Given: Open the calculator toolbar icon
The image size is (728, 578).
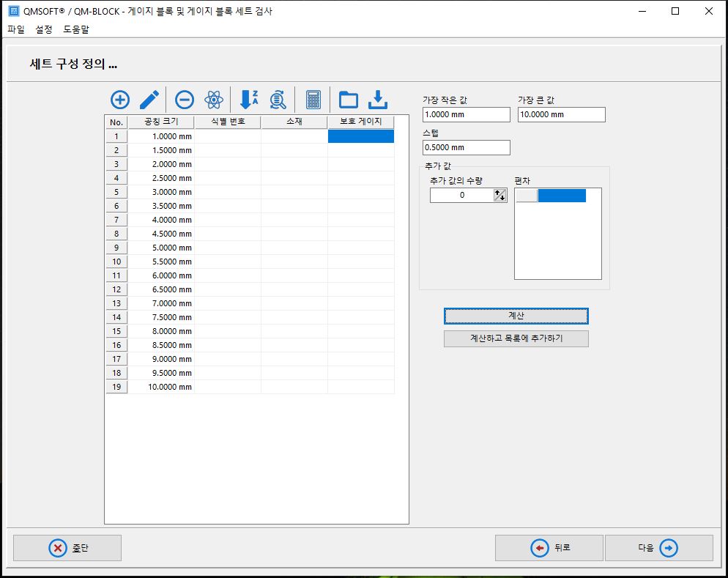Looking at the screenshot, I should [313, 100].
